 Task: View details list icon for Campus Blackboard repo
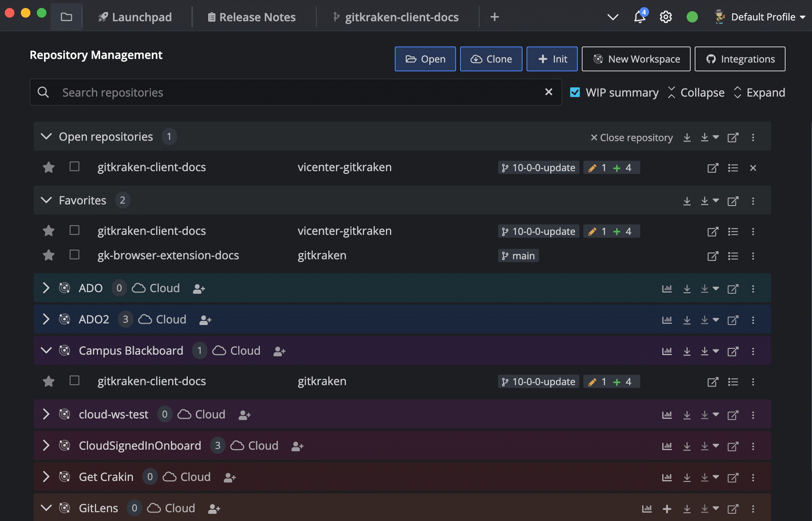733,382
